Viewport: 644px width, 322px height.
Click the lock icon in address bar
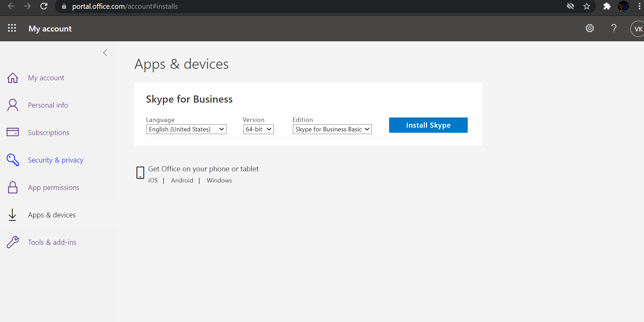(64, 6)
